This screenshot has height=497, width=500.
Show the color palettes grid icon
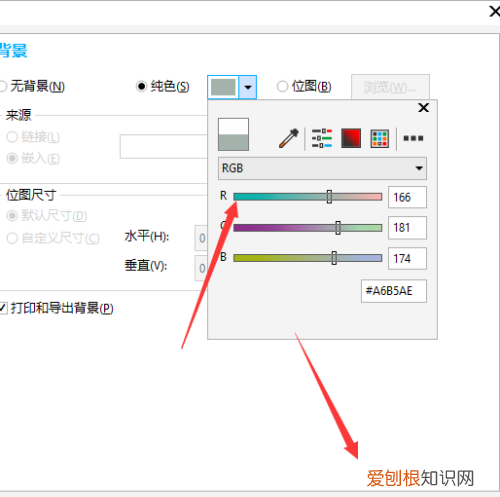click(380, 138)
